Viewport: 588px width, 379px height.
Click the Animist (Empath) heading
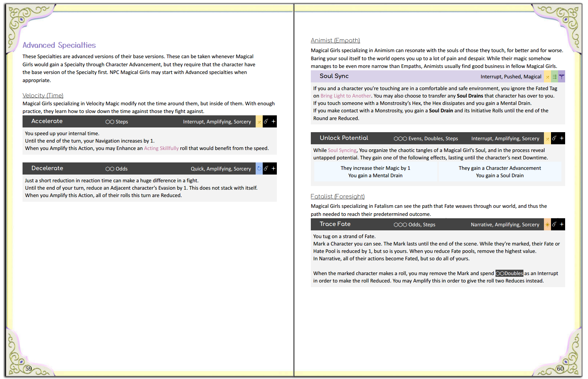pos(335,40)
